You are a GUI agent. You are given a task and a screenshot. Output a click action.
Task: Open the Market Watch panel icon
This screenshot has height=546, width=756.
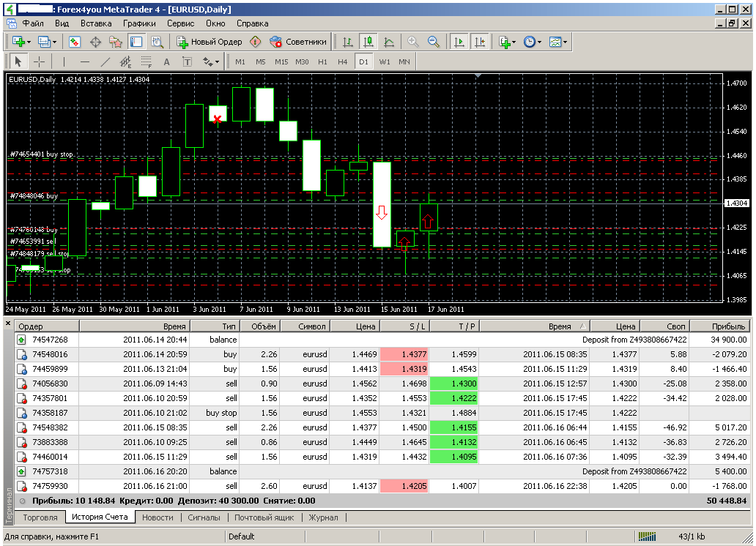click(74, 42)
